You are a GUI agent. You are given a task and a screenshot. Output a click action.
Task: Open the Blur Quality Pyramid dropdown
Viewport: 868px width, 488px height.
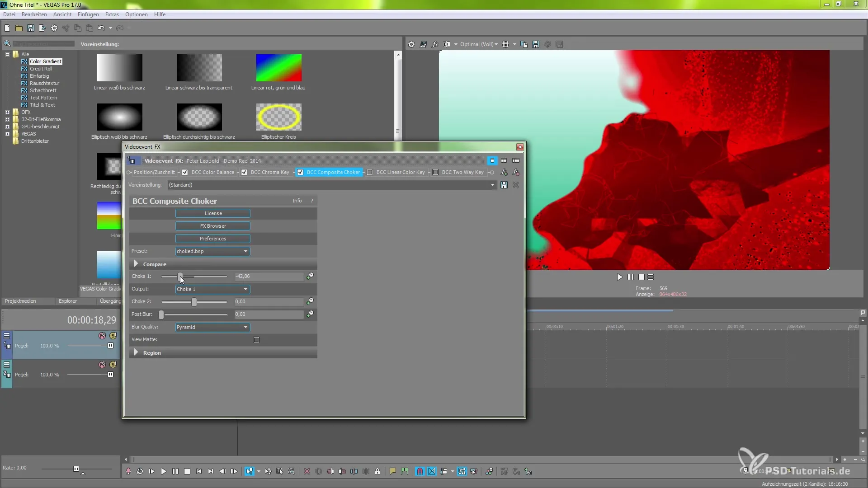212,327
